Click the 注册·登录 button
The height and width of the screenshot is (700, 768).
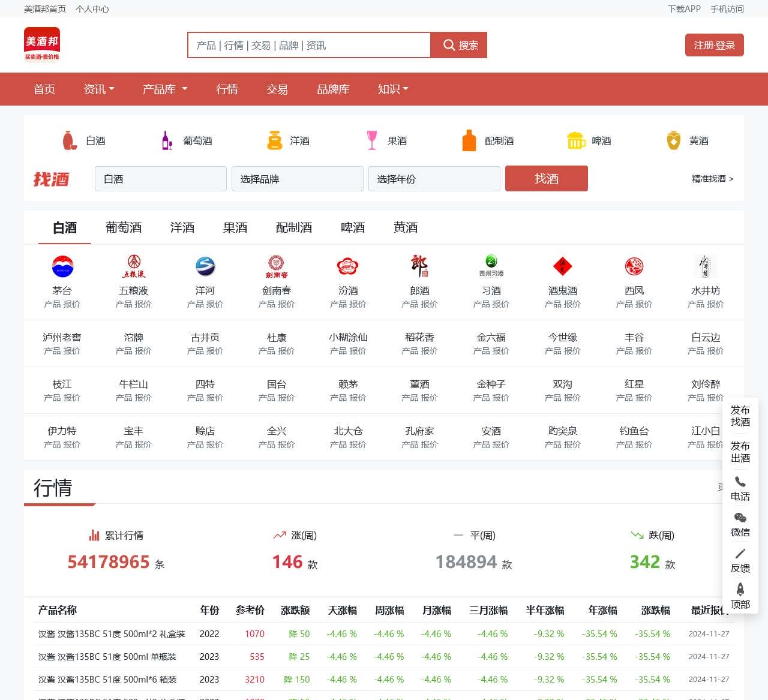(715, 45)
